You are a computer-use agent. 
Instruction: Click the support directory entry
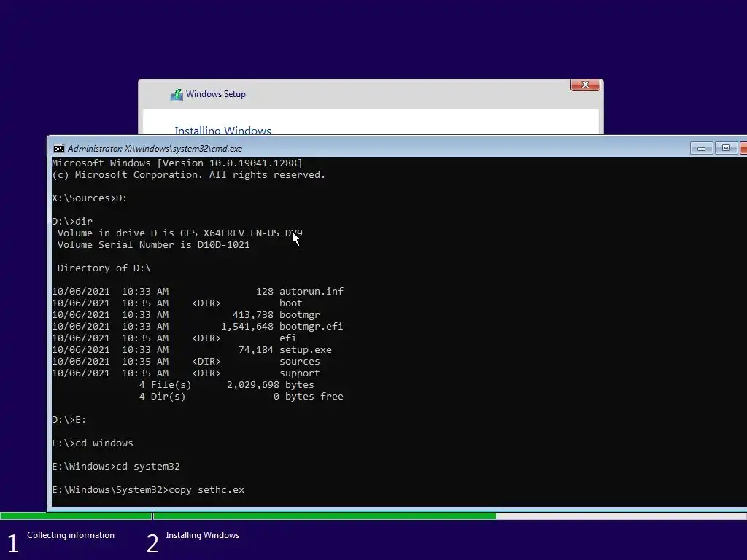pos(186,373)
